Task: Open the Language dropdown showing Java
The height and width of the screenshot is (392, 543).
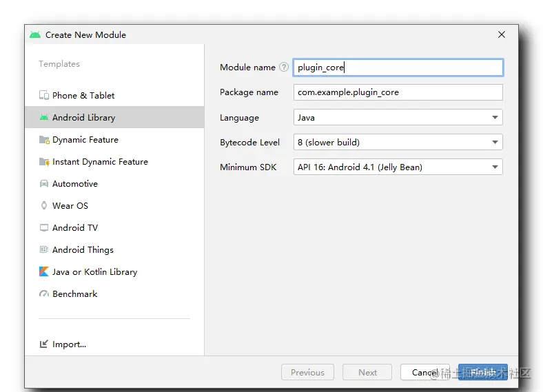Action: [398, 117]
